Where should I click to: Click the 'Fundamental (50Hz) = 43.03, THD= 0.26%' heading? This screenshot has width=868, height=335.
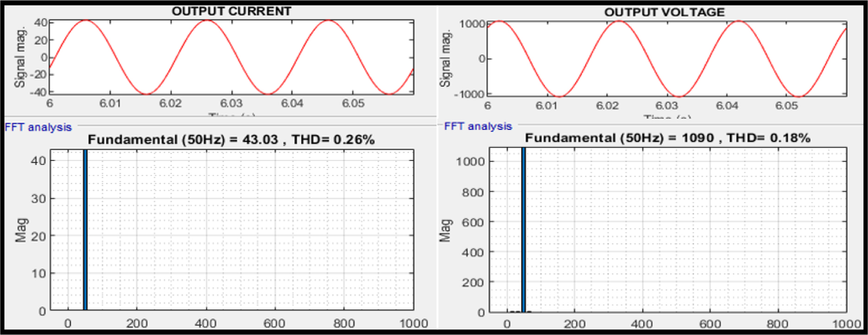231,139
